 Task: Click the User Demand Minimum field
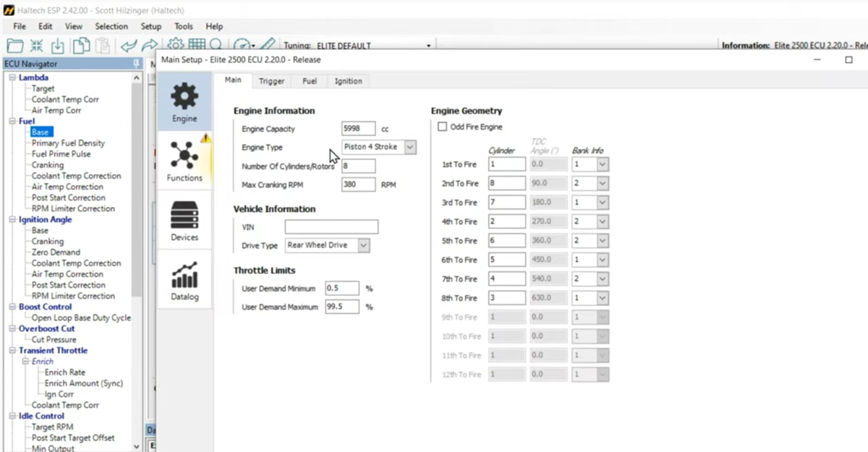pyautogui.click(x=342, y=289)
